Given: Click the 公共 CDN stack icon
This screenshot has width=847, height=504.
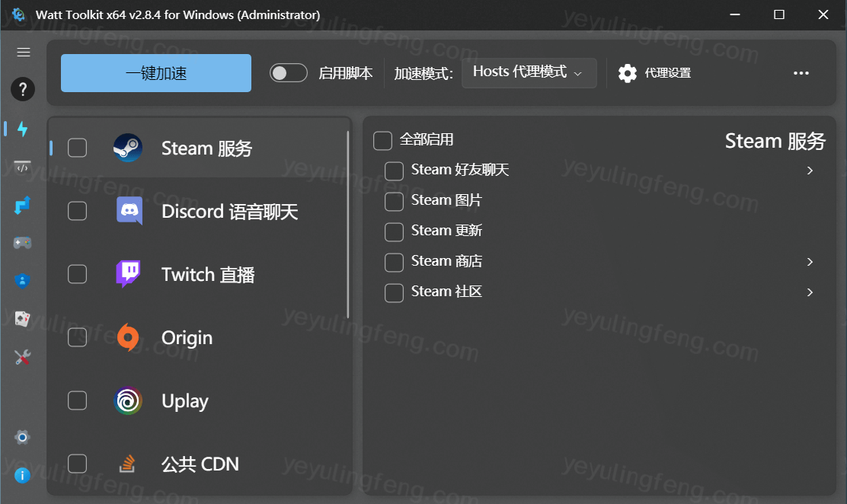Looking at the screenshot, I should click(127, 464).
